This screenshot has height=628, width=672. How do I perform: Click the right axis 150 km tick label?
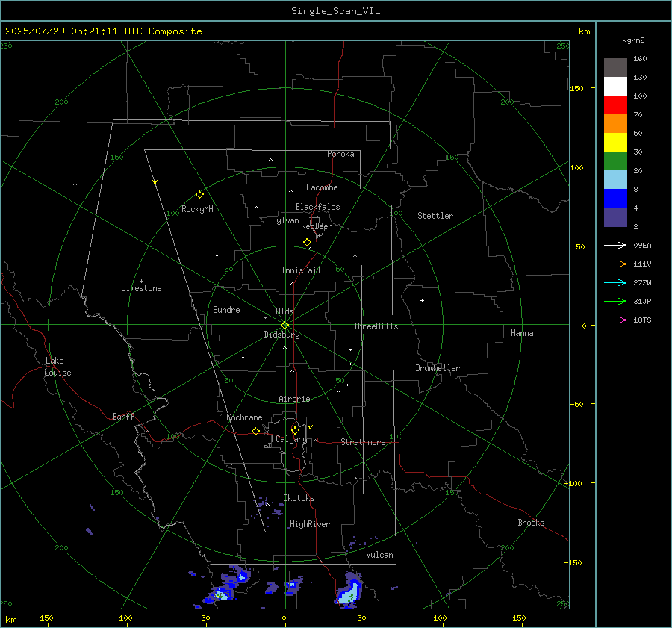tap(577, 89)
